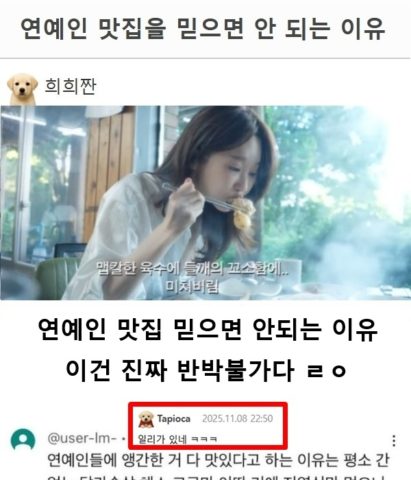This screenshot has width=411, height=480.
Task: Click the 2025.11.08 22:50 timestamp
Action: pos(237,419)
